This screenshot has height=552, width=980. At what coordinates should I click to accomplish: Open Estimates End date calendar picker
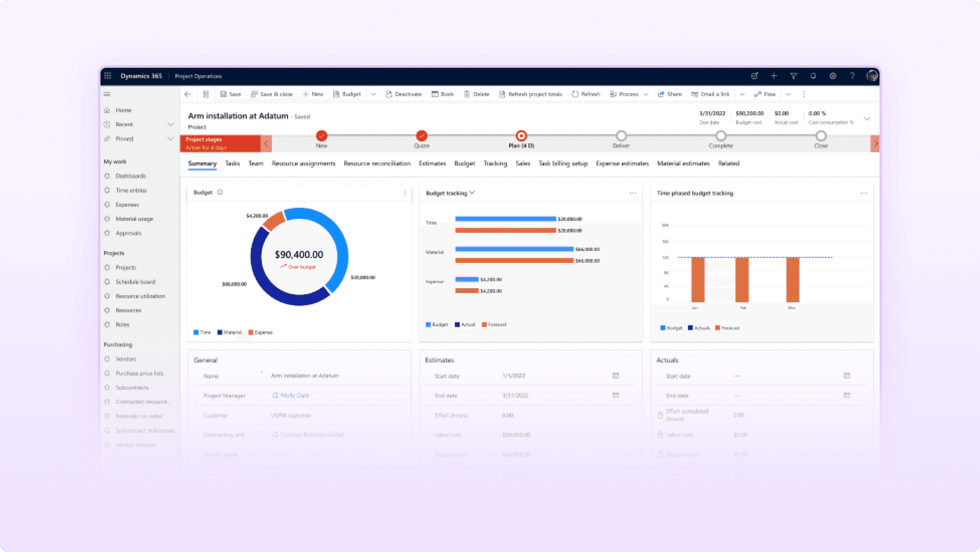click(616, 395)
